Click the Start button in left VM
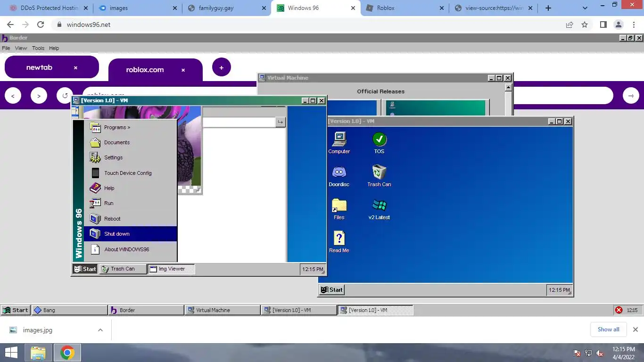644x362 pixels. point(85,269)
